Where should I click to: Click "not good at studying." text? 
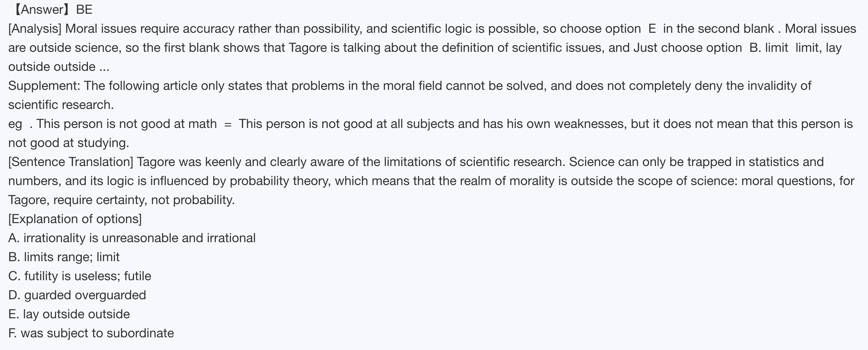[x=69, y=143]
